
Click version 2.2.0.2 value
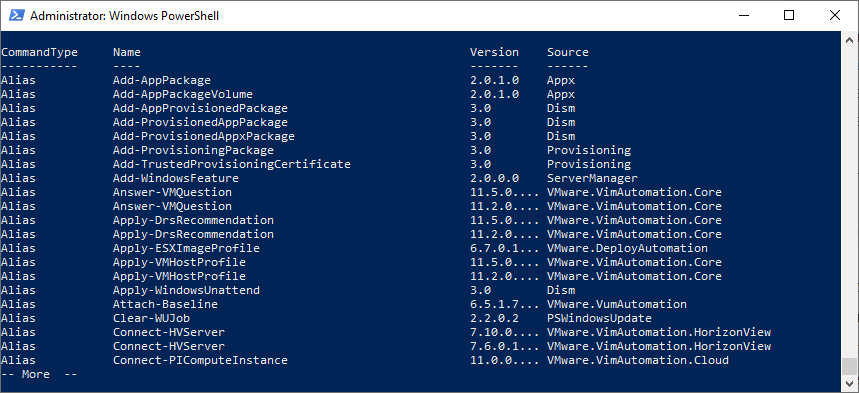point(494,318)
